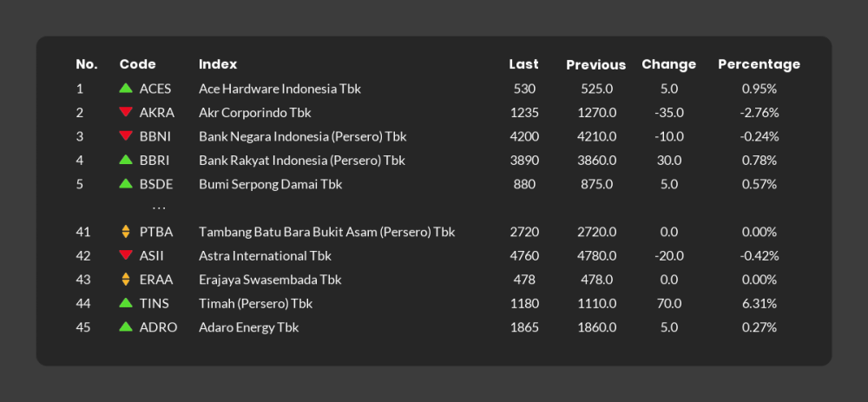This screenshot has width=868, height=402.
Task: Click the green up arrow beside ADRO
Action: [126, 327]
